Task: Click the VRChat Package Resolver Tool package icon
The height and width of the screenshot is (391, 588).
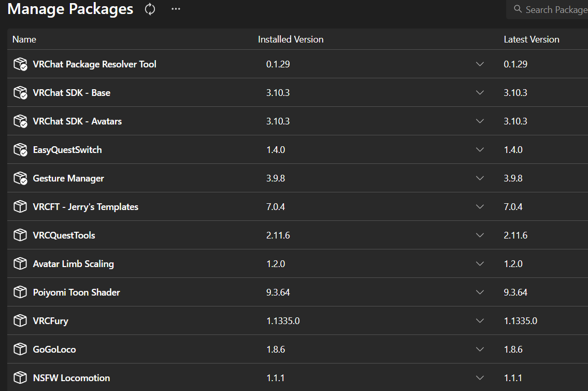Action: 20,64
